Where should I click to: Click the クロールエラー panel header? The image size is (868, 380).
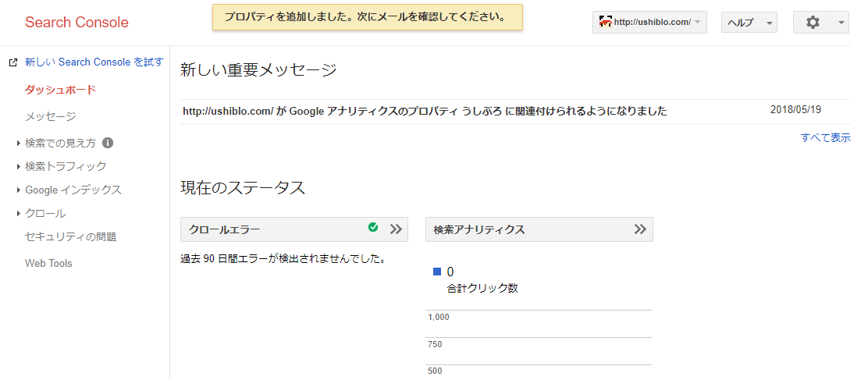tap(294, 229)
